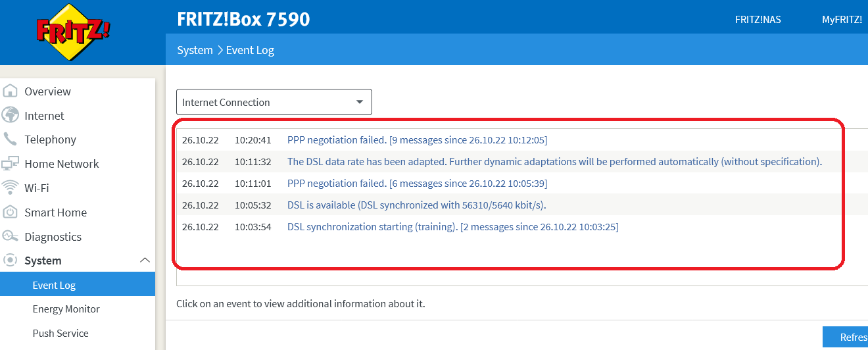Click the Overview house icon

pyautogui.click(x=11, y=91)
